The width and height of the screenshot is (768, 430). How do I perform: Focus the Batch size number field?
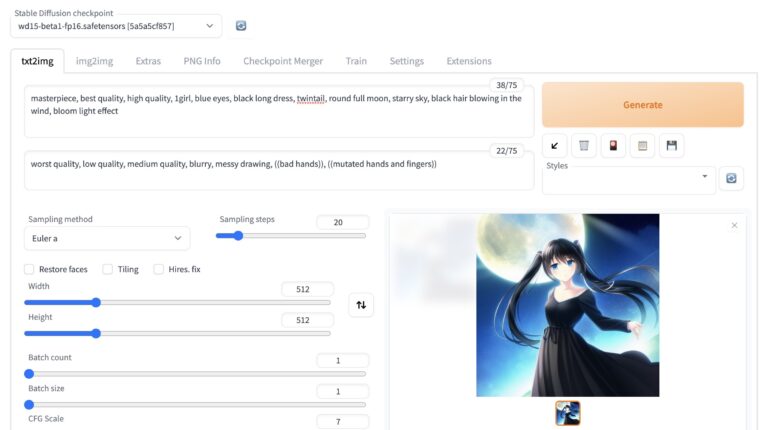pyautogui.click(x=342, y=392)
